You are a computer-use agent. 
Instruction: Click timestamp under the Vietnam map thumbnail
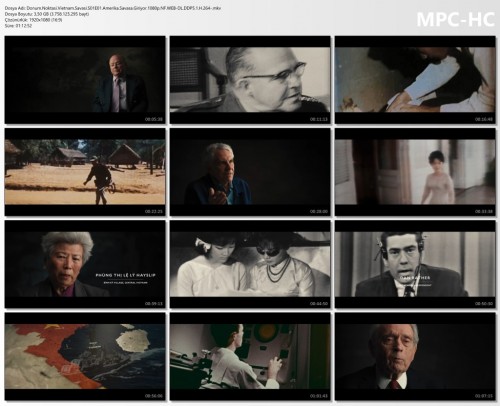[154, 396]
